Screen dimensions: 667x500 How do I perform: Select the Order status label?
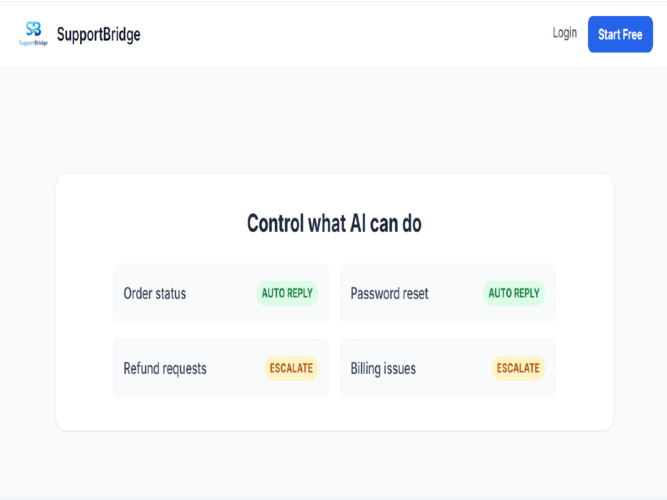coord(155,294)
